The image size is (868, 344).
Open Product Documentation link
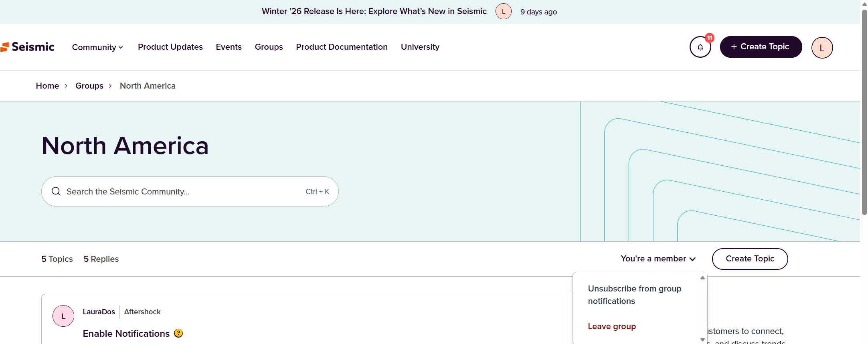pos(342,47)
